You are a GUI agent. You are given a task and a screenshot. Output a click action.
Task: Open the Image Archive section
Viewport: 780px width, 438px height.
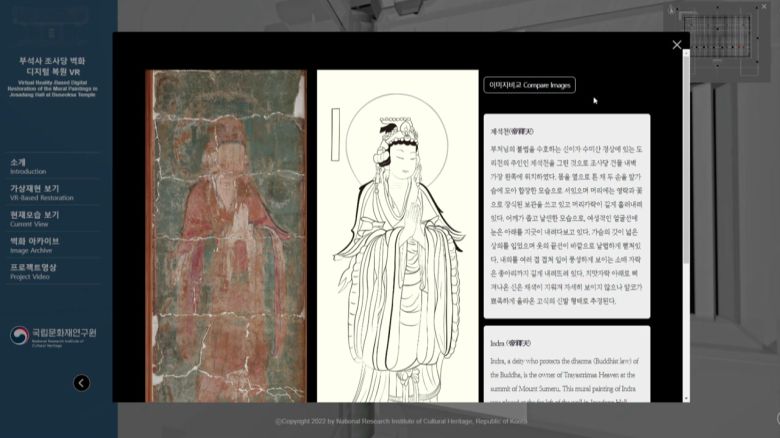(x=35, y=245)
